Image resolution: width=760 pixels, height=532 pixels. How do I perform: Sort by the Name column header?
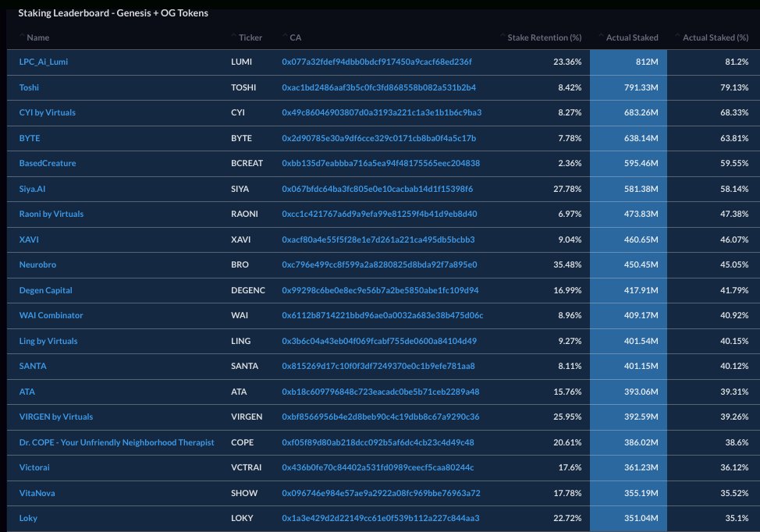(37, 37)
